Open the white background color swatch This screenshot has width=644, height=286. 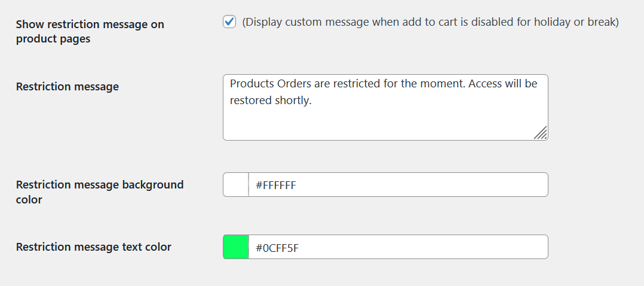coord(236,185)
